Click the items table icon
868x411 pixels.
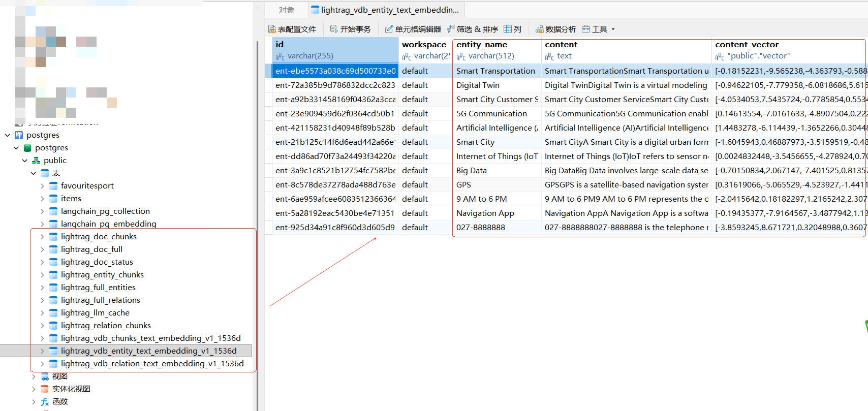coord(53,199)
